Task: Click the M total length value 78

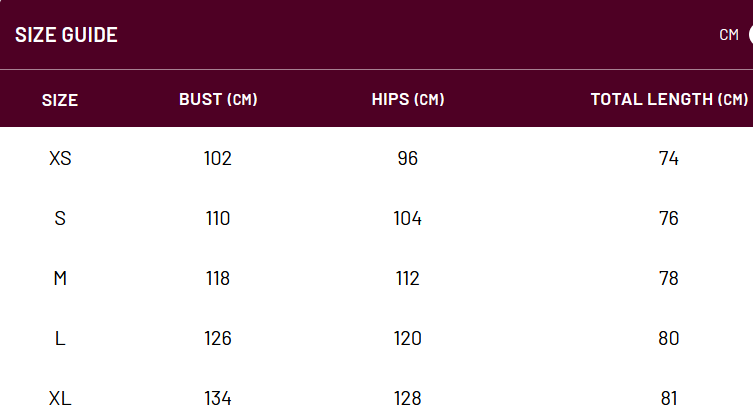Action: coord(669,278)
